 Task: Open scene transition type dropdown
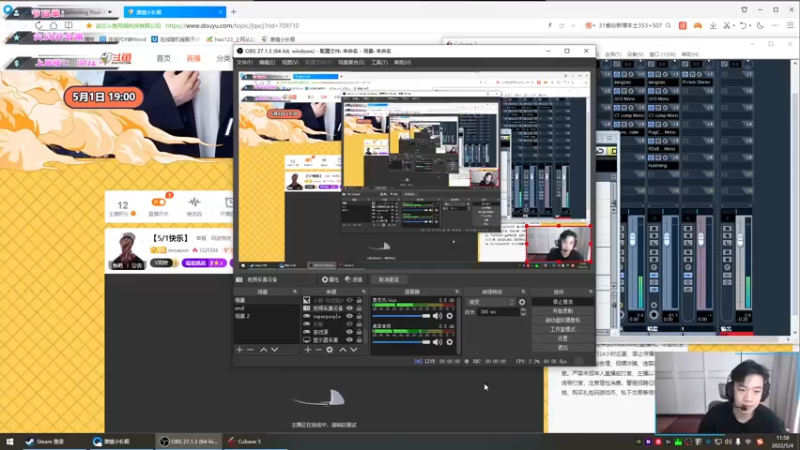(491, 302)
